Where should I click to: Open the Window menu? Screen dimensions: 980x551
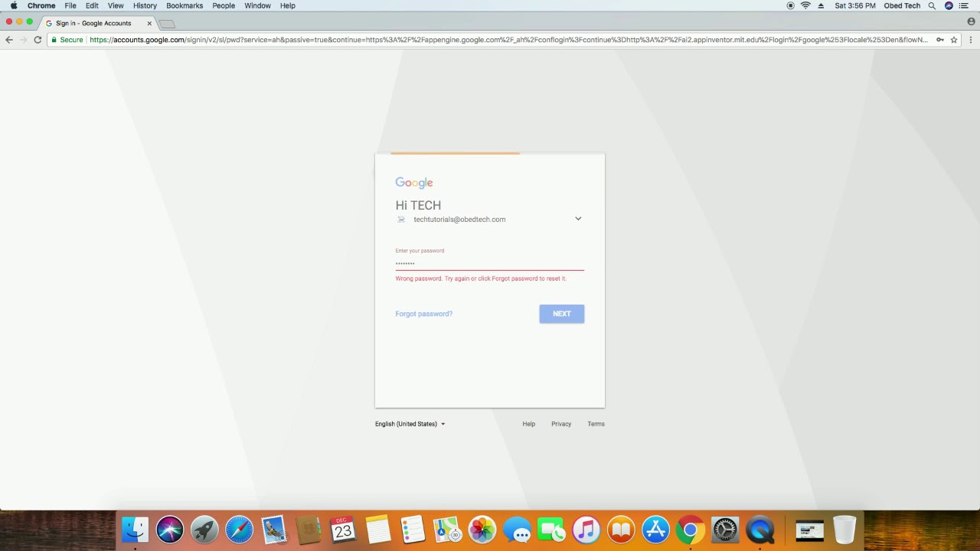coord(257,5)
